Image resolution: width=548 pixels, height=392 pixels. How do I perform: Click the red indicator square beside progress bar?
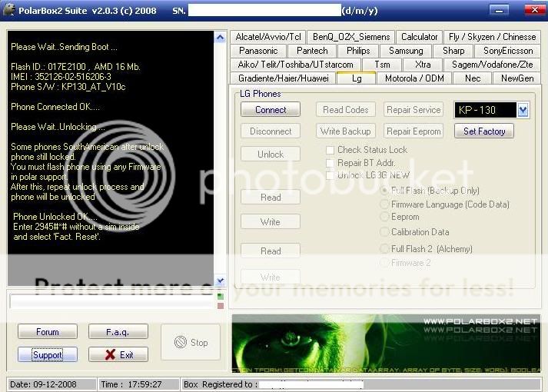(220, 306)
